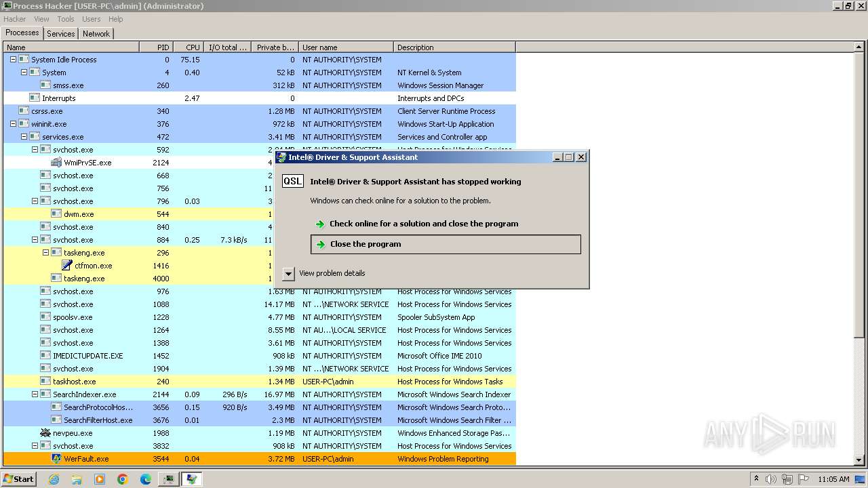868x488 pixels.
Task: Click the ctfmon.exe pen icon
Action: pos(67,266)
